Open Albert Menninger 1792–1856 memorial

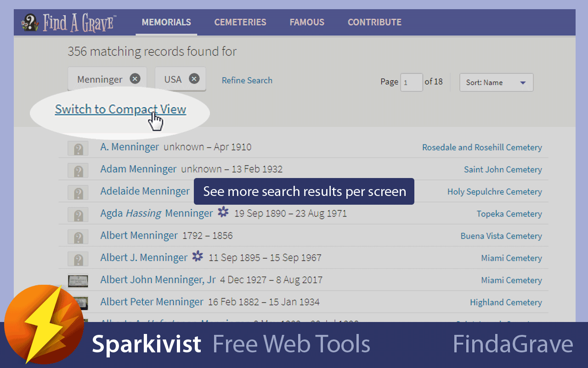[x=139, y=236]
